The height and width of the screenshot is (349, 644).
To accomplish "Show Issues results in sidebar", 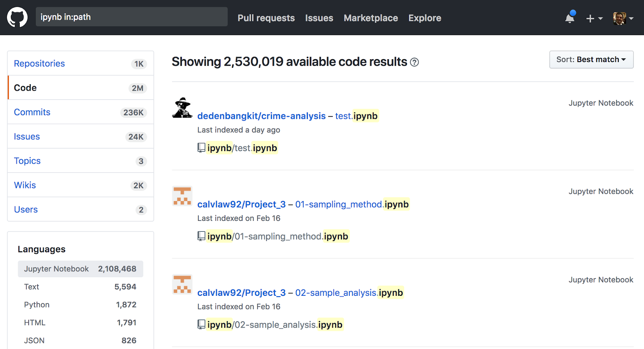I will tap(80, 137).
